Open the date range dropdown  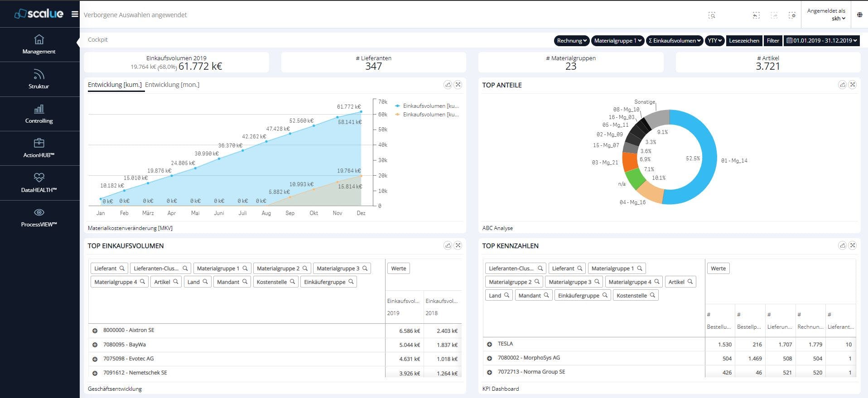(x=822, y=41)
